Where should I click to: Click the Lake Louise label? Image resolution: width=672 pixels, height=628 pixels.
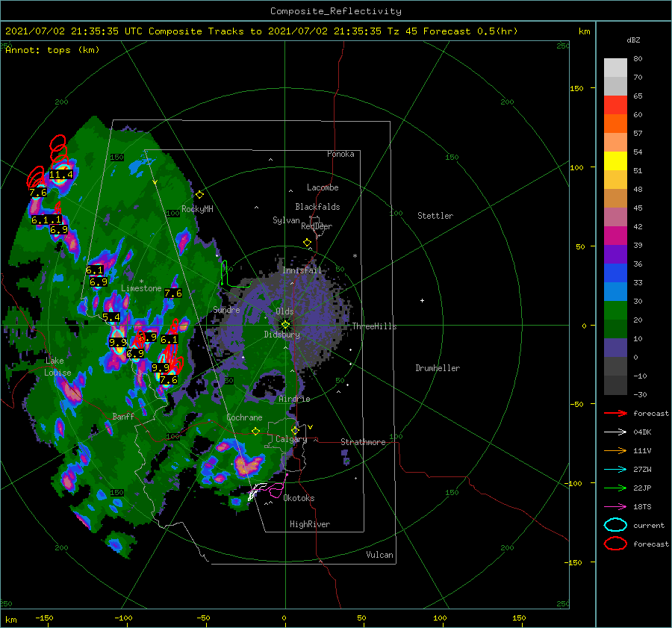(x=57, y=367)
